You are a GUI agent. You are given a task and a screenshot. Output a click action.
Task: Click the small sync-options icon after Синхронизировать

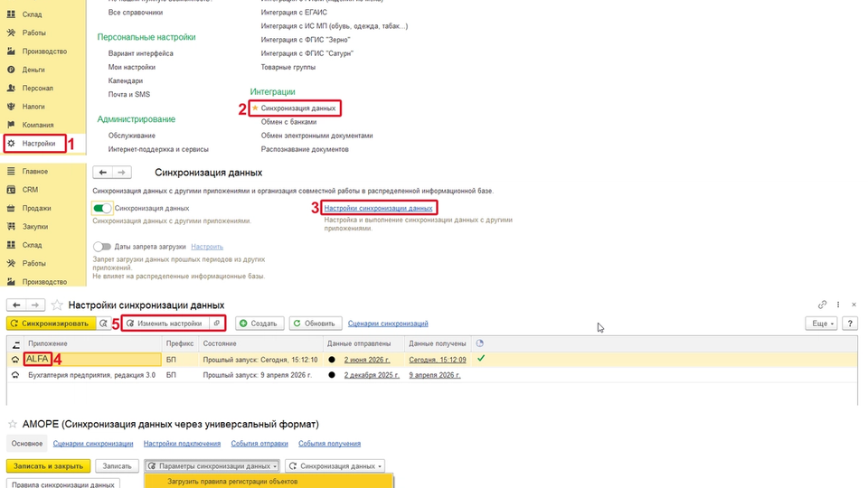click(103, 324)
